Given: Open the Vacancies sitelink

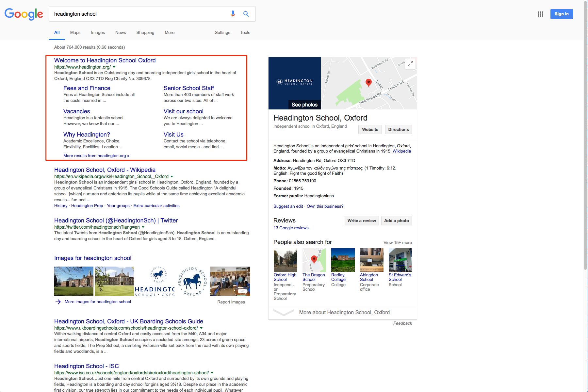Looking at the screenshot, I should tap(77, 111).
